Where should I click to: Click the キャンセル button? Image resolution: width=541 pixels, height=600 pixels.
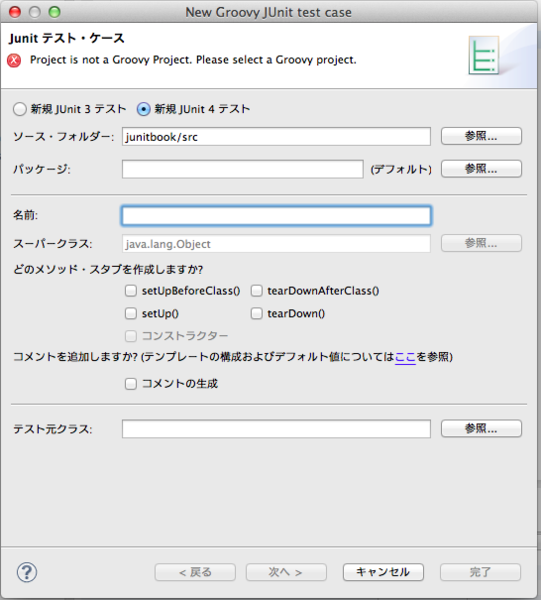coord(383,572)
